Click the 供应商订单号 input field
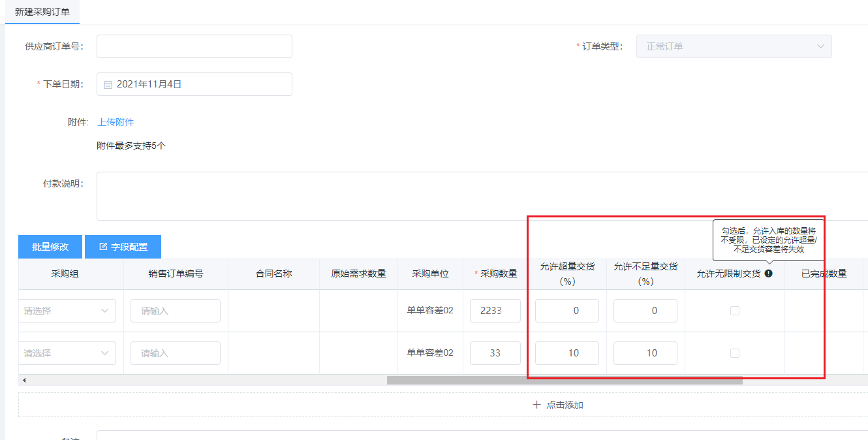 point(194,46)
